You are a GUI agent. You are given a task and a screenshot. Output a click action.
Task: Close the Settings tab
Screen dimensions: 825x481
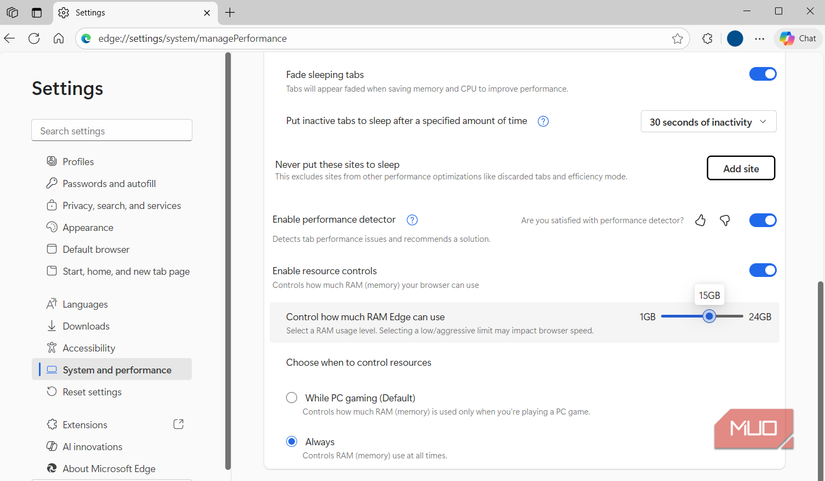tap(207, 13)
